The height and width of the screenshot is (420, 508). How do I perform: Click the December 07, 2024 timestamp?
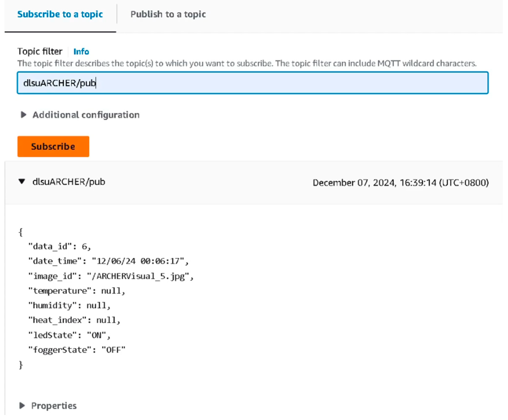pos(400,183)
